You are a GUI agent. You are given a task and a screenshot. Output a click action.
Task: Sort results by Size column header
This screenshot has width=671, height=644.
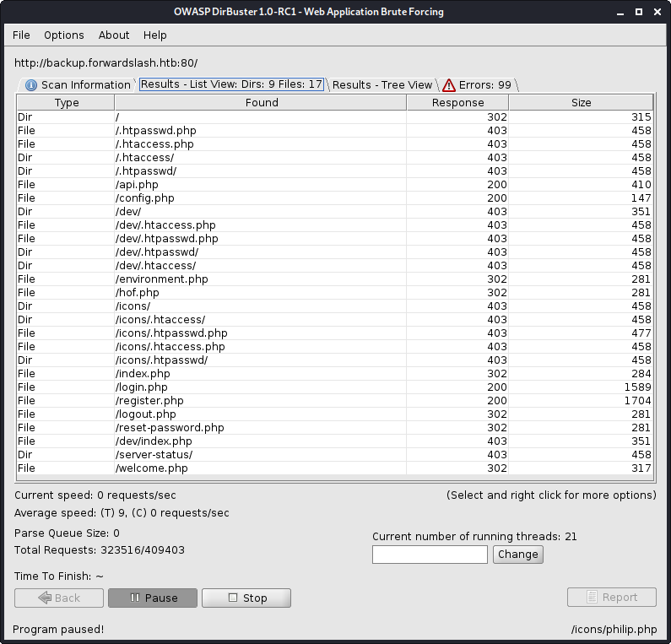[581, 103]
